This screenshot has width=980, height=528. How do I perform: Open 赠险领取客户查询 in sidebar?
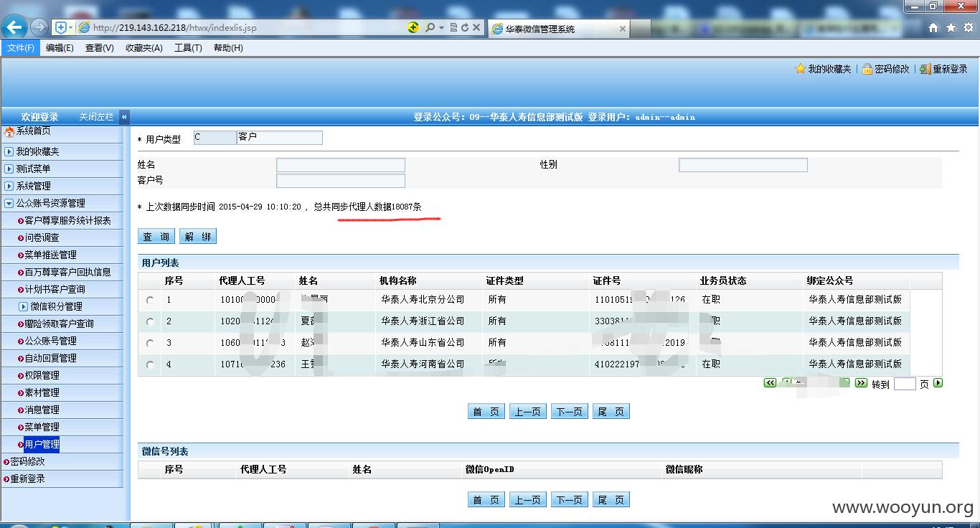click(59, 324)
